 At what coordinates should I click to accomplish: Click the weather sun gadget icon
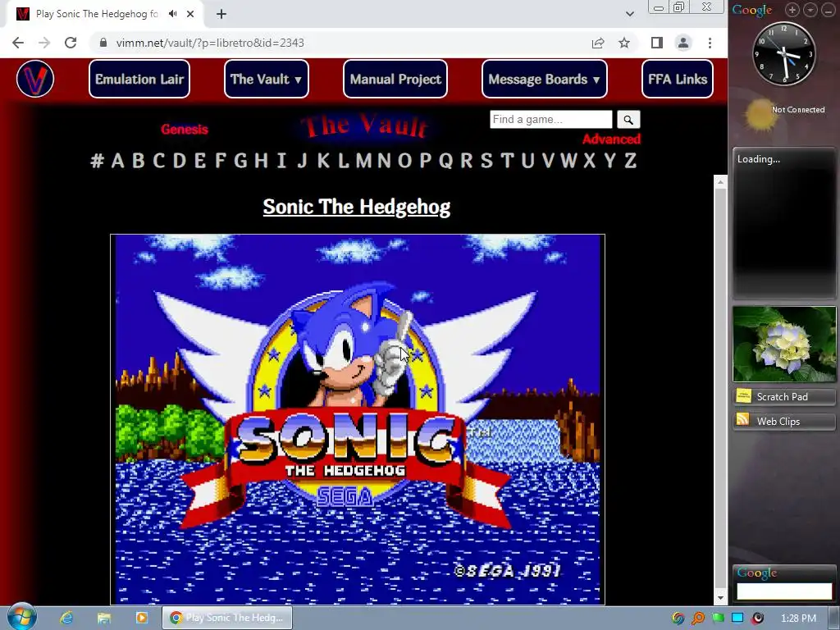click(760, 115)
